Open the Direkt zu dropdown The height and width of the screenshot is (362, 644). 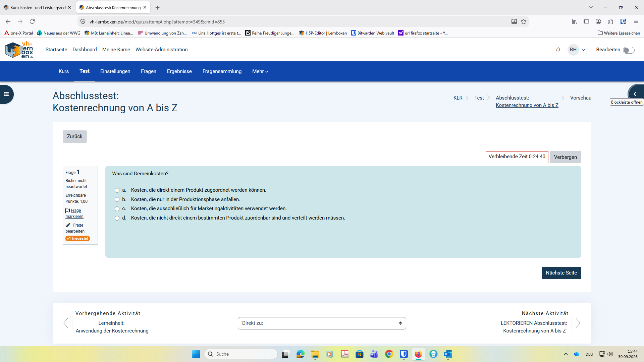pyautogui.click(x=322, y=323)
